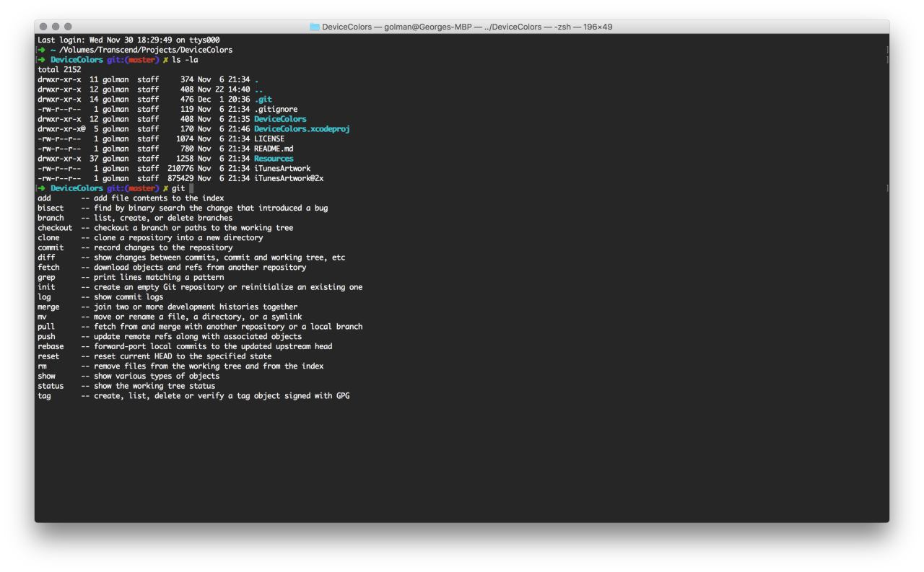Select the 'tag' command name in completions
This screenshot has height=572, width=924.
coord(44,396)
